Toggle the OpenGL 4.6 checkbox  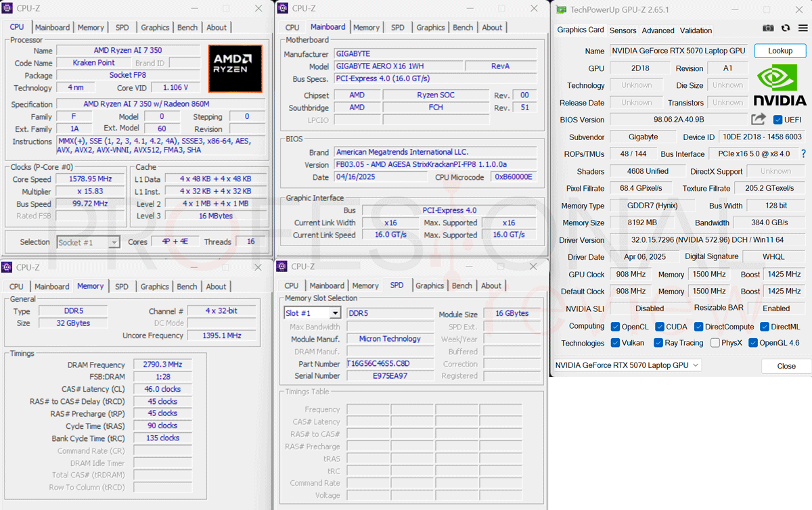[x=753, y=343]
